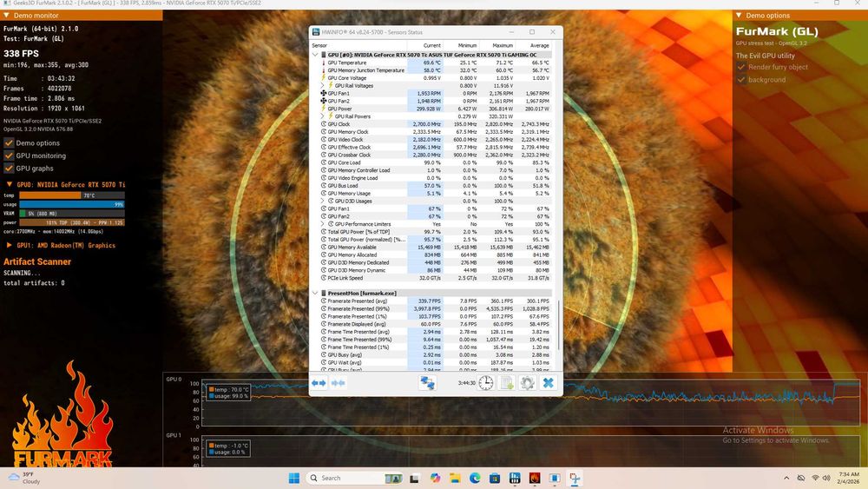Open the taskbar clock and date
The width and height of the screenshot is (868, 489).
(848, 478)
